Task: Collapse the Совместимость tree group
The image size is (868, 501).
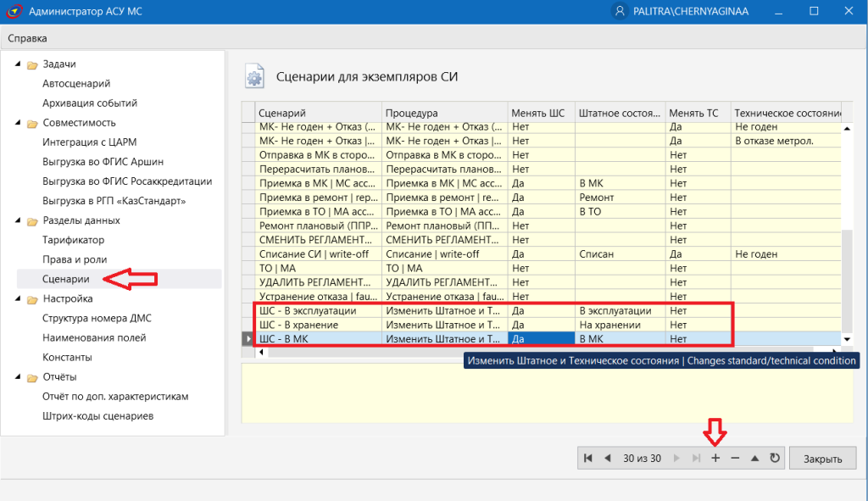Action: tap(18, 123)
